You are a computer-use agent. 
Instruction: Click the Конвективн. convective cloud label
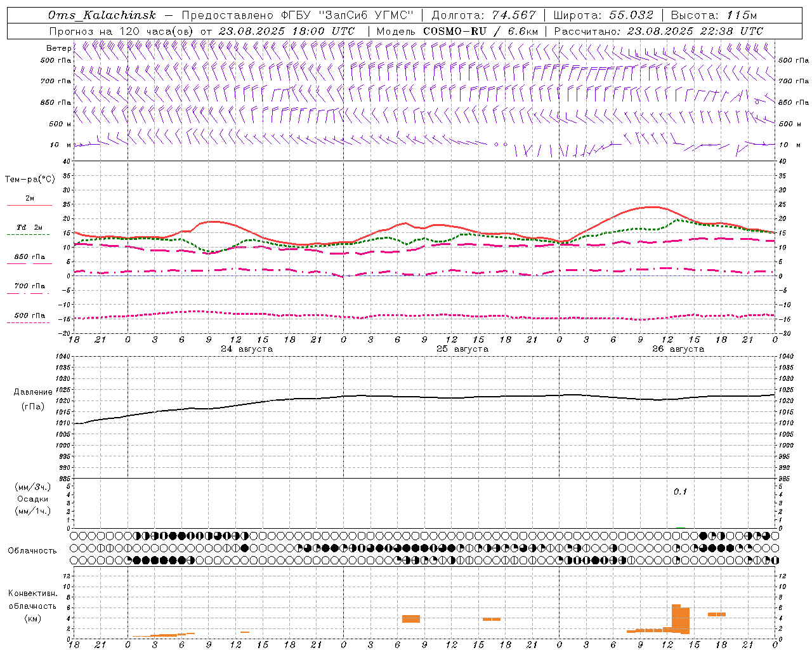(32, 594)
